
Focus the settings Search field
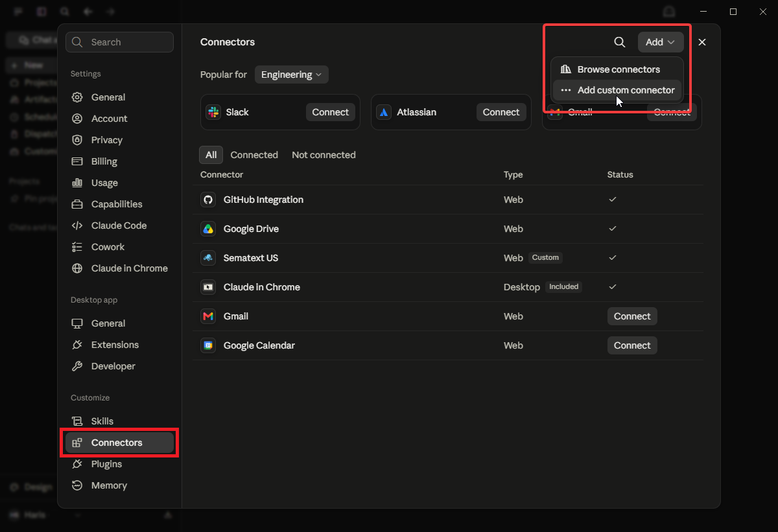click(119, 42)
